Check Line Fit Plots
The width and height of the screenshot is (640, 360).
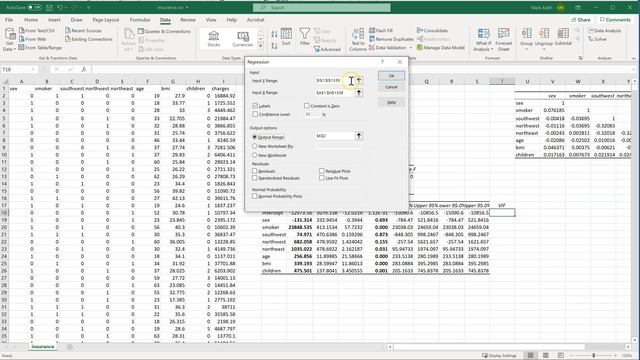pyautogui.click(x=322, y=178)
